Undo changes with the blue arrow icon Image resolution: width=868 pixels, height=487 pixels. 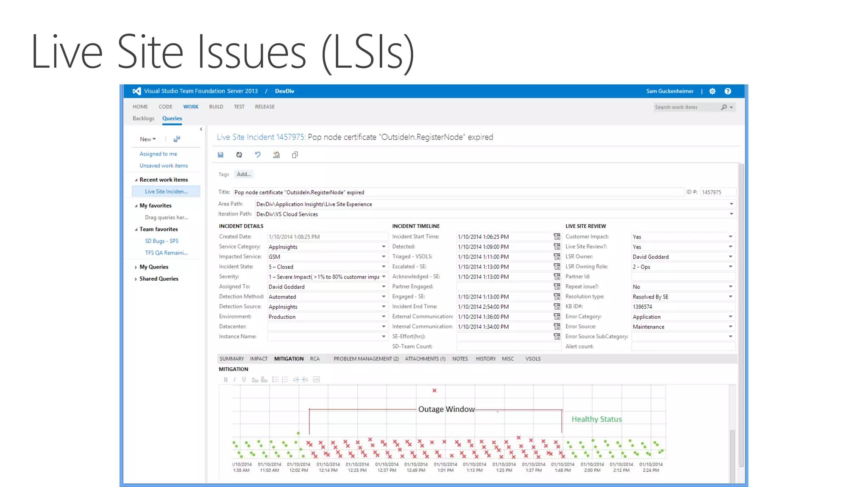[x=258, y=155]
